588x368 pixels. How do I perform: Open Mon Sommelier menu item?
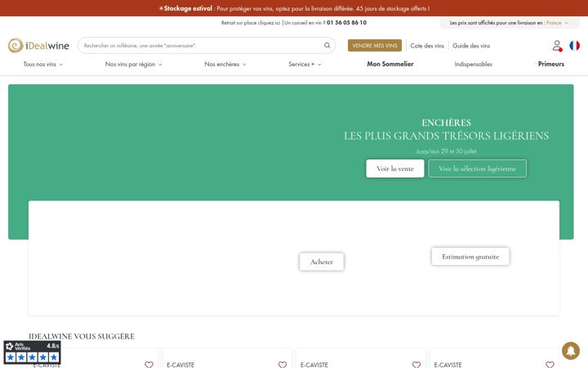click(x=390, y=64)
